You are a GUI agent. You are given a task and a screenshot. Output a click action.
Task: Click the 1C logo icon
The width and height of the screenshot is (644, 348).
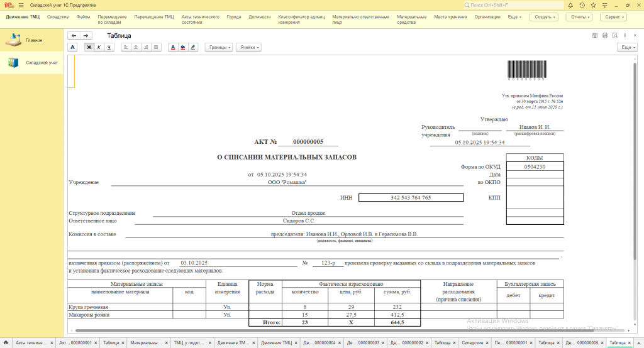click(9, 5)
